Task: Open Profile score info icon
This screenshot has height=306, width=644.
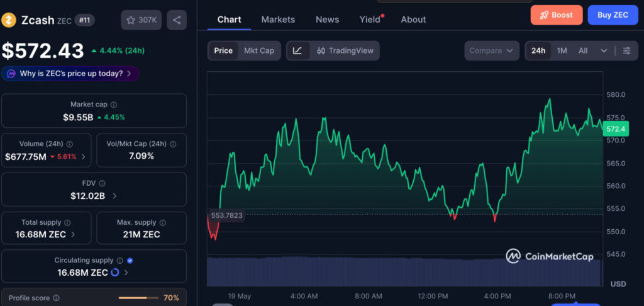Action: tap(56, 298)
